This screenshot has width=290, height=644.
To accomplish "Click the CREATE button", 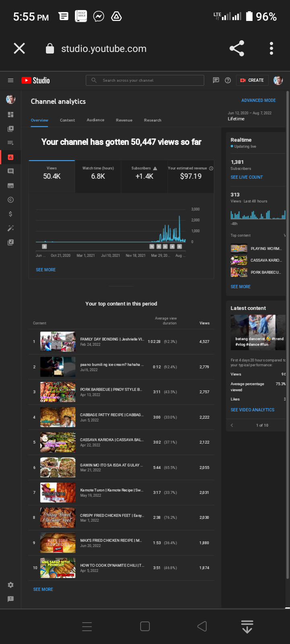I will [x=252, y=80].
